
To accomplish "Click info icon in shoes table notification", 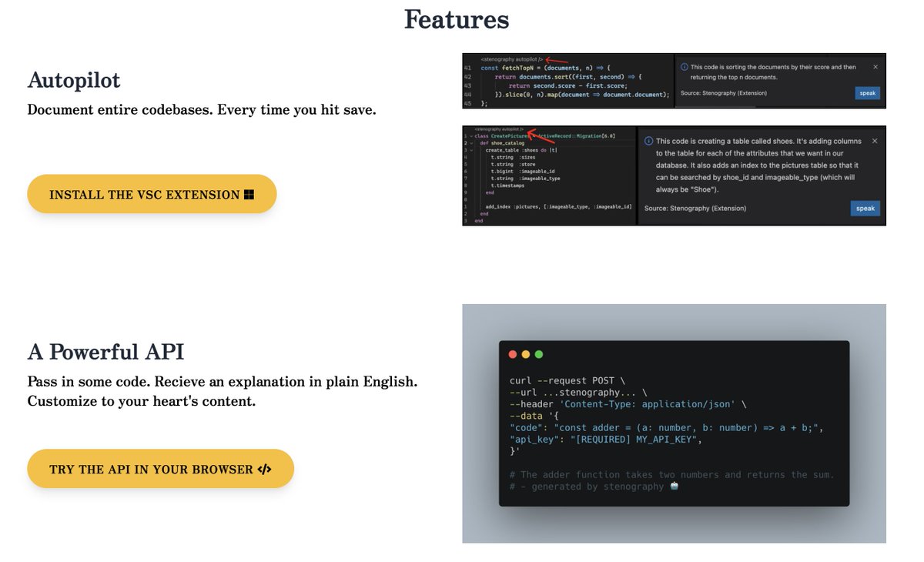I will (x=648, y=142).
